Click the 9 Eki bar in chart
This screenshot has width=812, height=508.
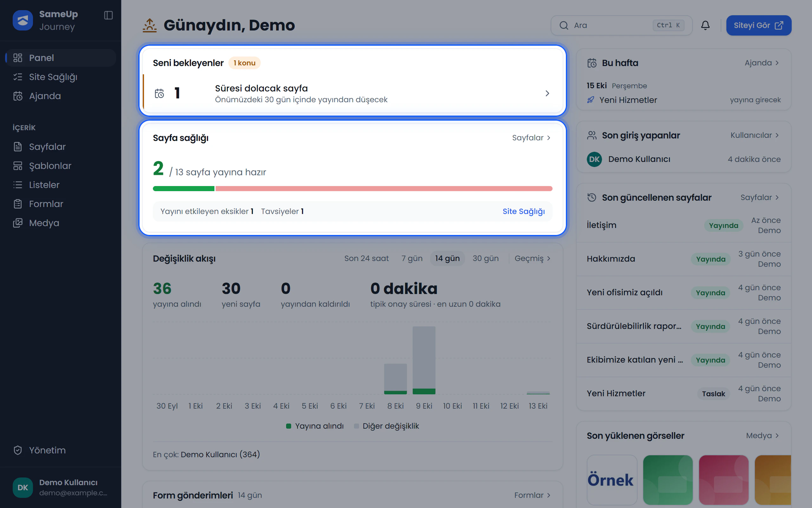coord(424,360)
